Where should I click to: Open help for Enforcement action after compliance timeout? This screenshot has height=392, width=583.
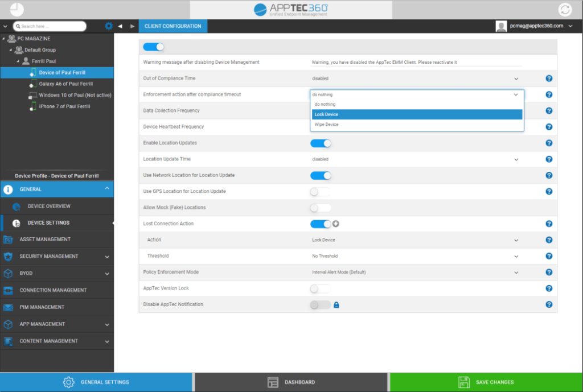[549, 94]
